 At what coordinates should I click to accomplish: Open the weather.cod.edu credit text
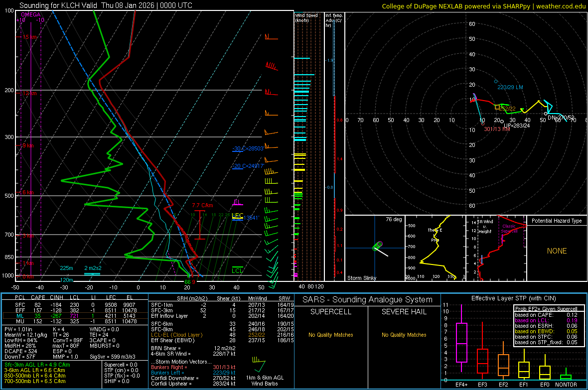[483, 6]
